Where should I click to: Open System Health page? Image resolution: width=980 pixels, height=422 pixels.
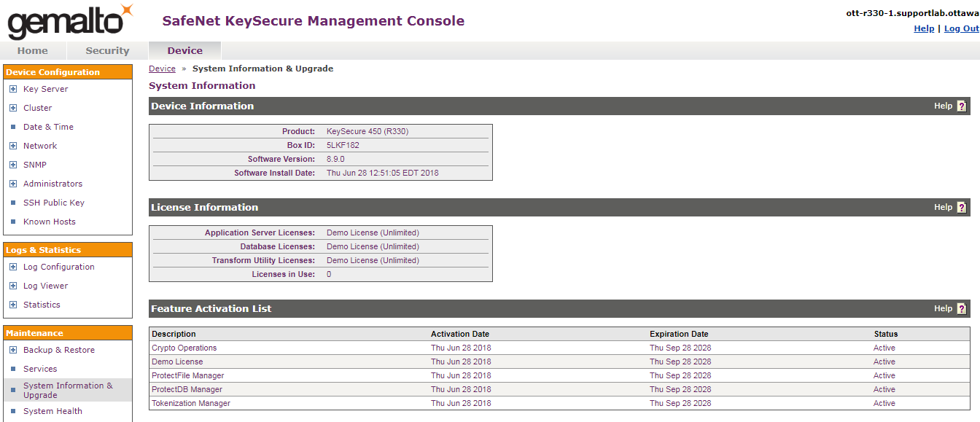pyautogui.click(x=52, y=411)
